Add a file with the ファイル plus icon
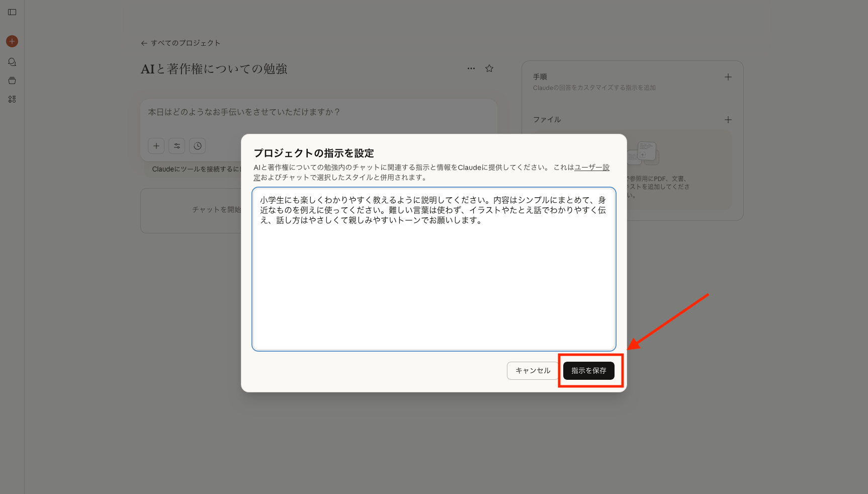 pyautogui.click(x=728, y=120)
